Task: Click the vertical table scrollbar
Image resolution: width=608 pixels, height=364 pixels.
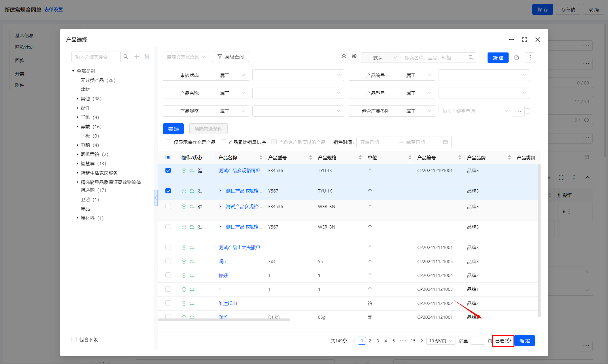Action: pyautogui.click(x=539, y=241)
